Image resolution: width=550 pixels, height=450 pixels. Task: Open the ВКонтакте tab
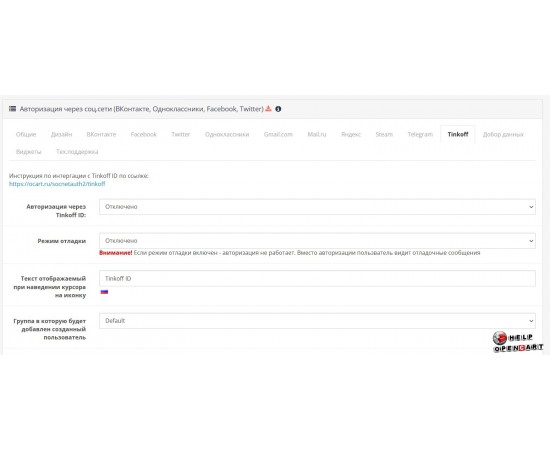101,134
